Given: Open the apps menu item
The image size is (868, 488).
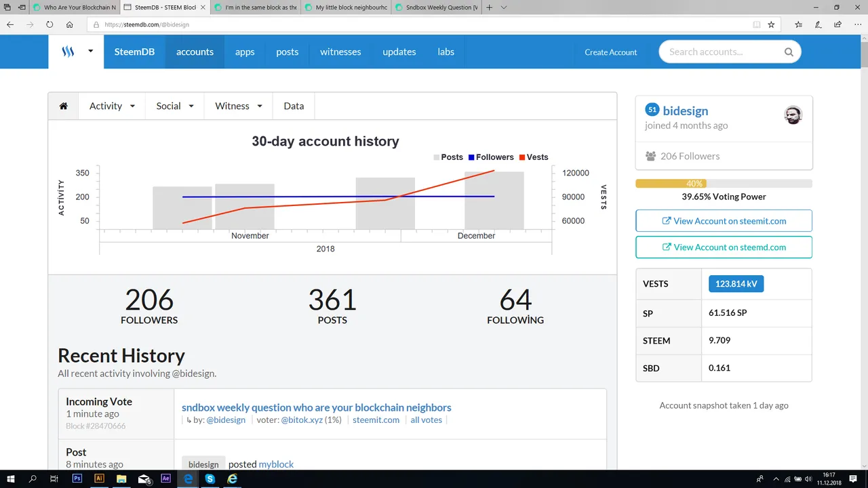Looking at the screenshot, I should 245,52.
